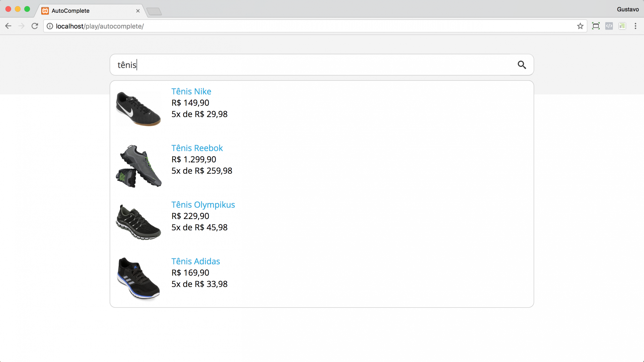Click installment text 5x de R$ 45,98
The image size is (644, 362).
(x=199, y=227)
